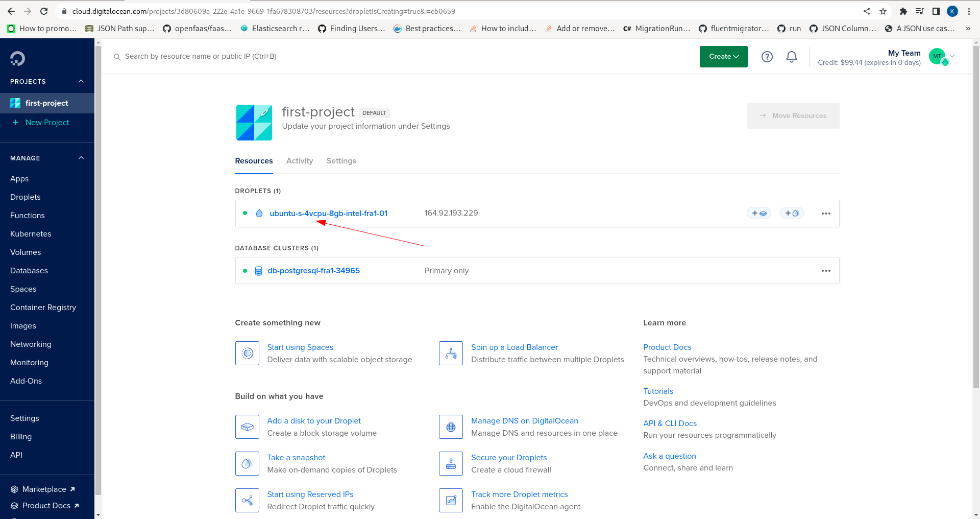
Task: Open Kubernetes in the sidebar
Action: click(x=31, y=234)
